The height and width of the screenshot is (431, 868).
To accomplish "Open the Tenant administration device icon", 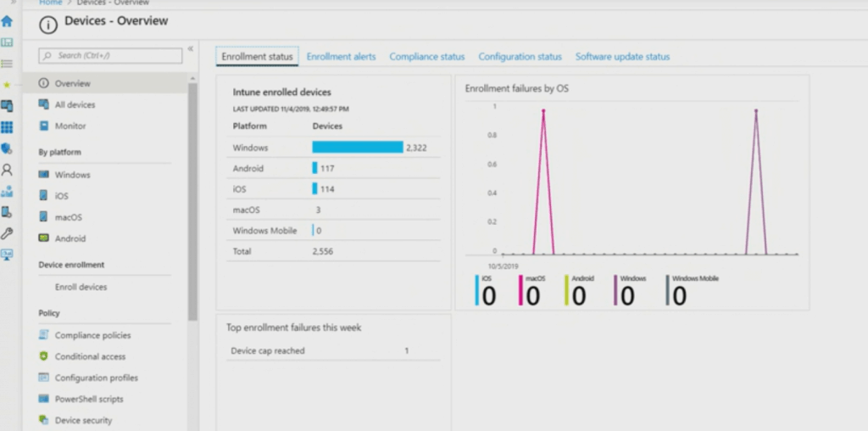I will tap(7, 212).
